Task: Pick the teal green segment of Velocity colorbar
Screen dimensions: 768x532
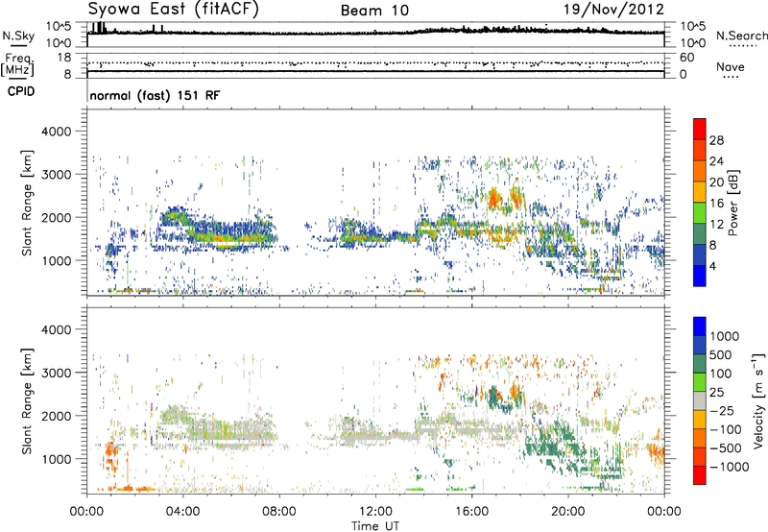Action: click(700, 365)
